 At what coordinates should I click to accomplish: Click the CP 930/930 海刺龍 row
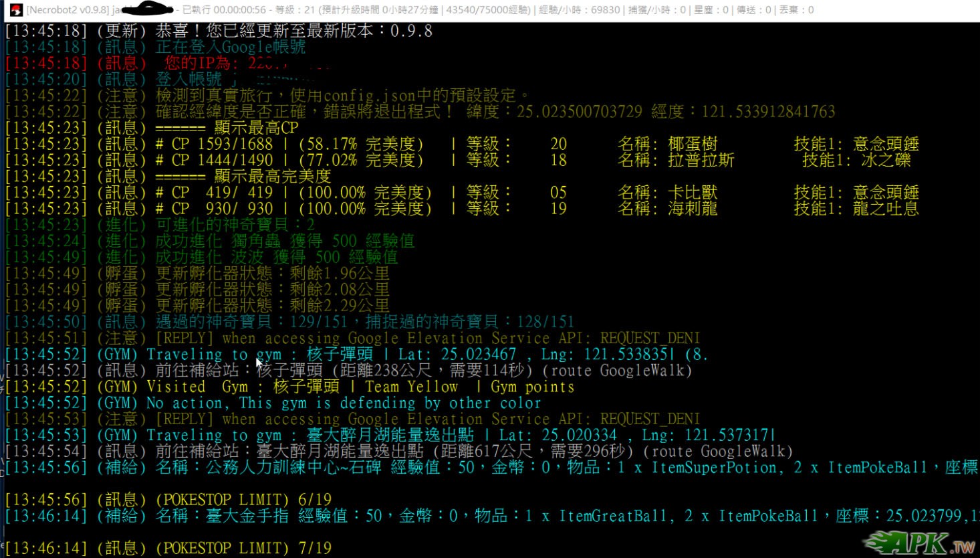coord(462,208)
